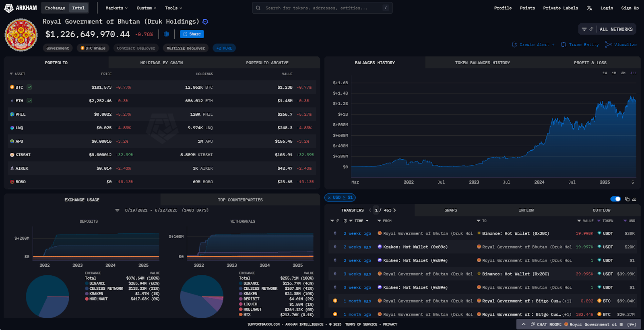Click the BTC price chart icon
This screenshot has width=644, height=330.
29,87
